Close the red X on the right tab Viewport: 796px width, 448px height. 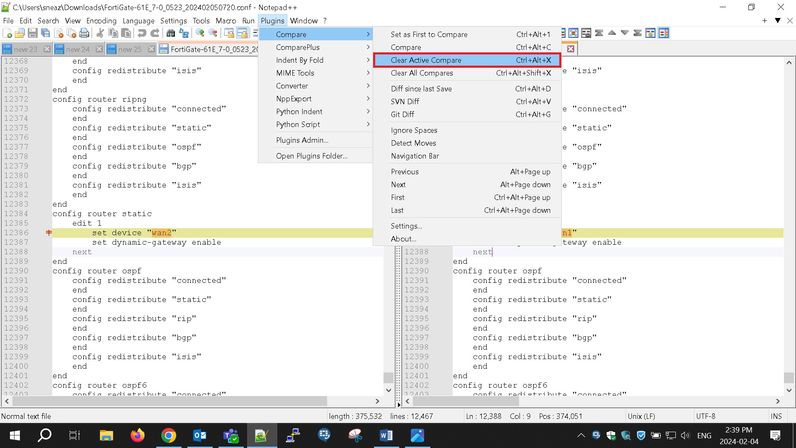[571, 48]
